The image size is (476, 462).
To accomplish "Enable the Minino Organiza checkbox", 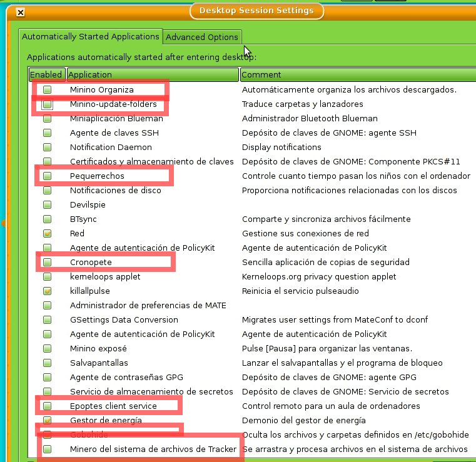I will (x=47, y=89).
